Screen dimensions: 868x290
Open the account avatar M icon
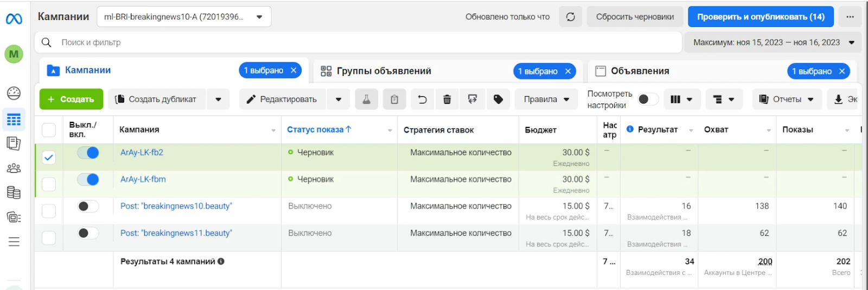(x=14, y=54)
